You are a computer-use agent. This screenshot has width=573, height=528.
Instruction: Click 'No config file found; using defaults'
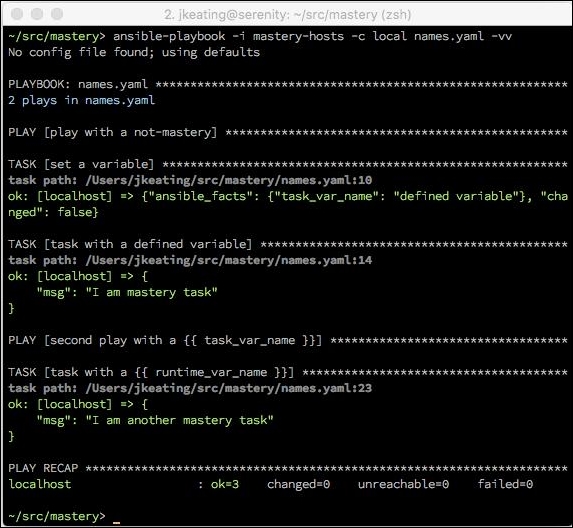(134, 52)
